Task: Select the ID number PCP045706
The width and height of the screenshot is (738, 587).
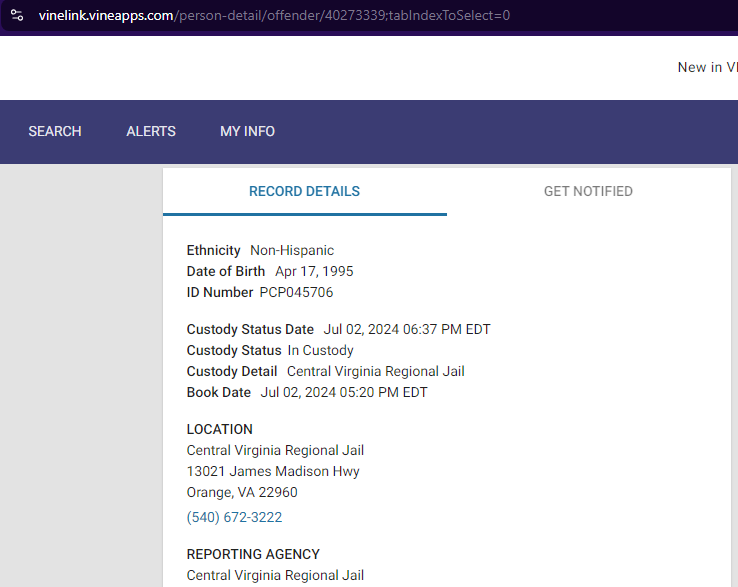Action: [296, 292]
